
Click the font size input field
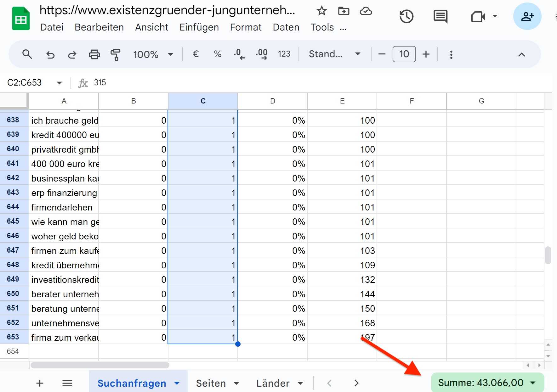coord(404,54)
